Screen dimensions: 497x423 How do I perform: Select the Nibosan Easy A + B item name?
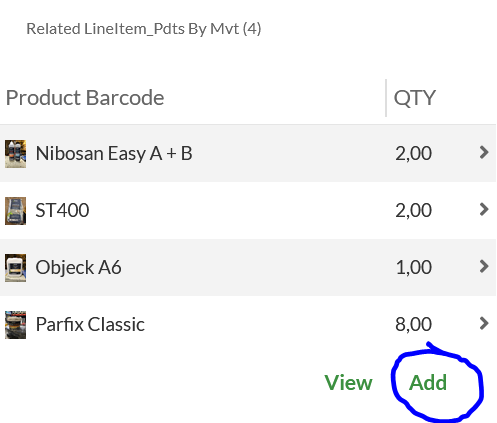[x=114, y=154]
